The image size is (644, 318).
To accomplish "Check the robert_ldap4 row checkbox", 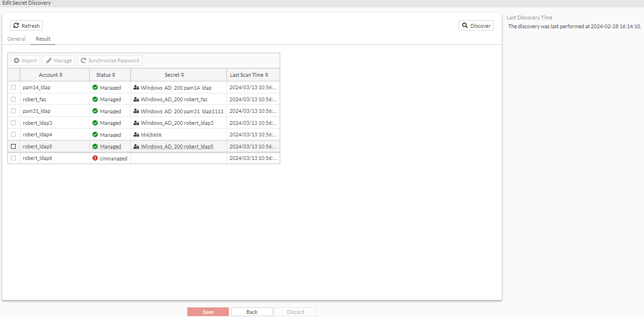I will coord(13,135).
